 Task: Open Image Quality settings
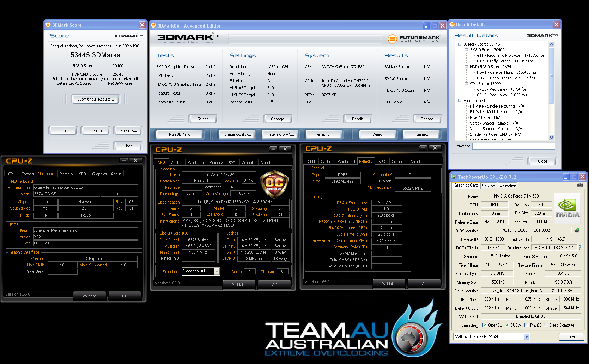[238, 134]
